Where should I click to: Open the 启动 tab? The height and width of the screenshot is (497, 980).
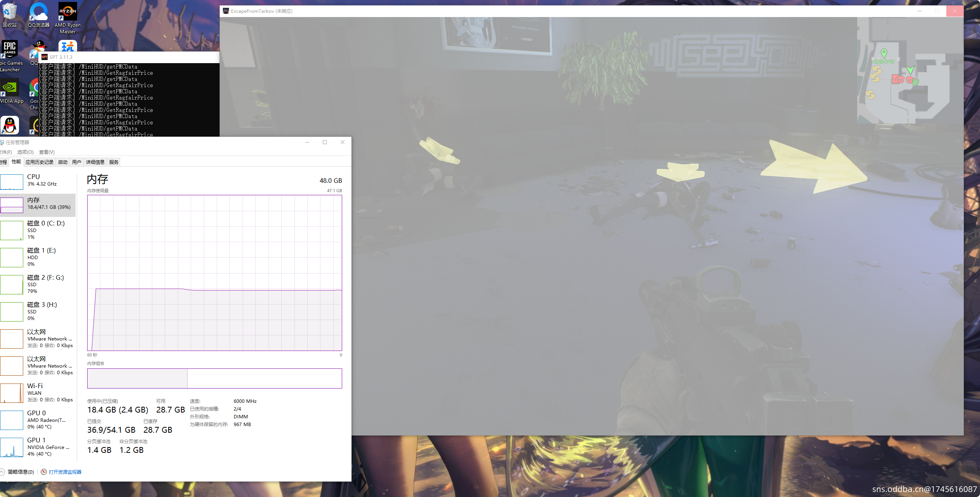[x=63, y=162]
